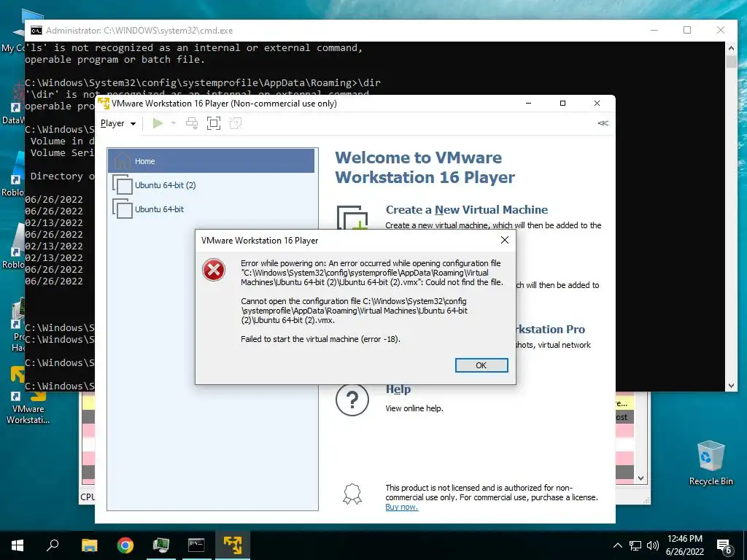Close the VMware Player window

pyautogui.click(x=597, y=103)
